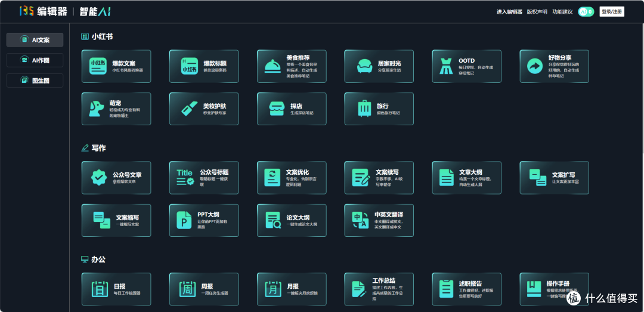Click the 日报 calendar icon
644x312 pixels.
click(x=99, y=289)
